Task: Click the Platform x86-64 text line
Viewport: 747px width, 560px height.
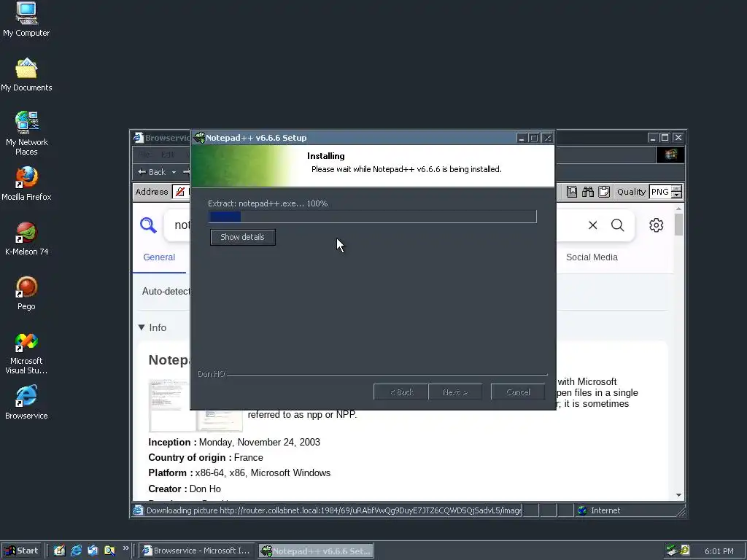Action: [239, 472]
